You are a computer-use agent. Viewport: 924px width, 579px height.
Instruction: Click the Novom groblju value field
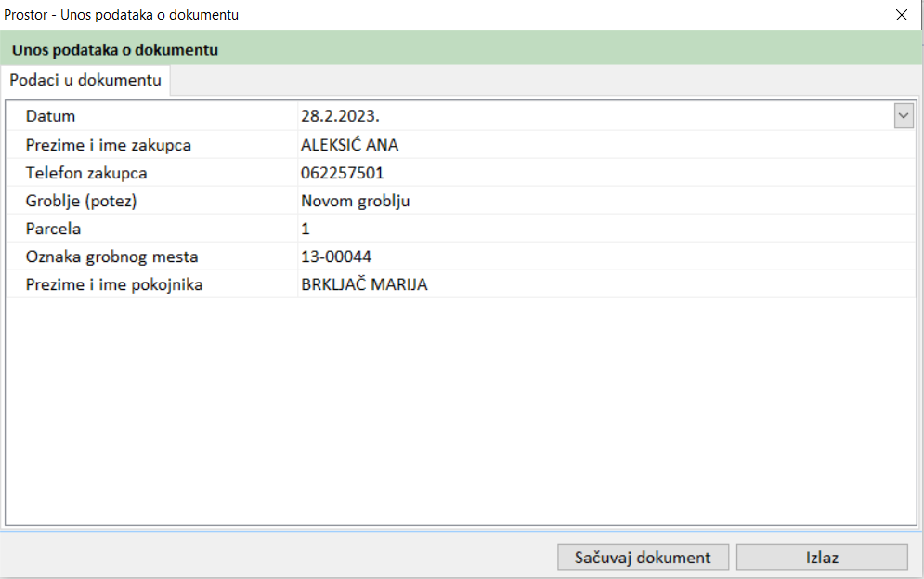click(x=356, y=201)
